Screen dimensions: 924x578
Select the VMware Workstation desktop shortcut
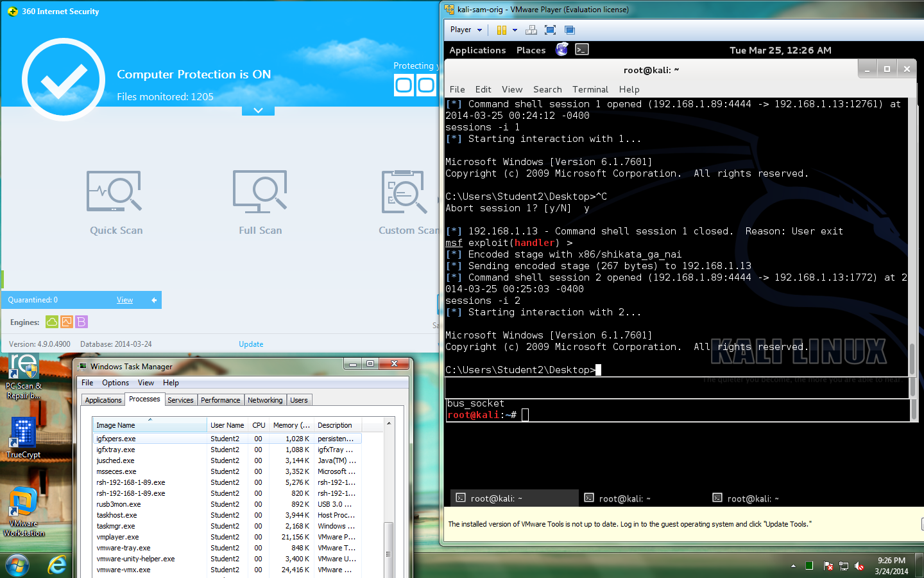tap(24, 512)
